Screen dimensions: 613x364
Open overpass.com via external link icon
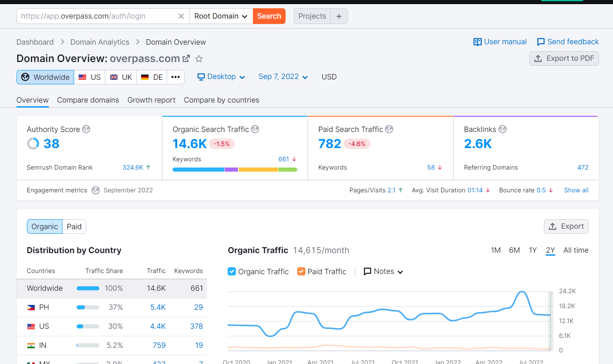[x=186, y=59]
